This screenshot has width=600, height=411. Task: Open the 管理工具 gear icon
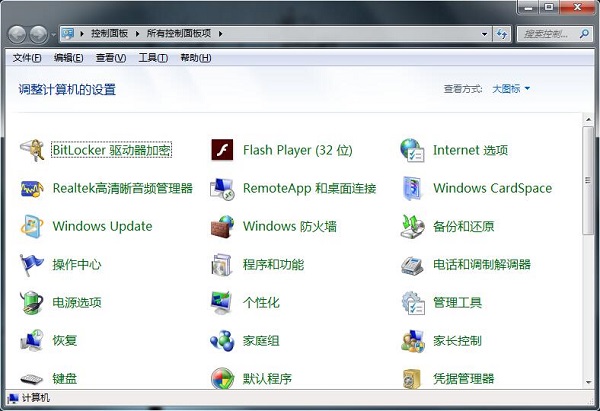click(413, 302)
